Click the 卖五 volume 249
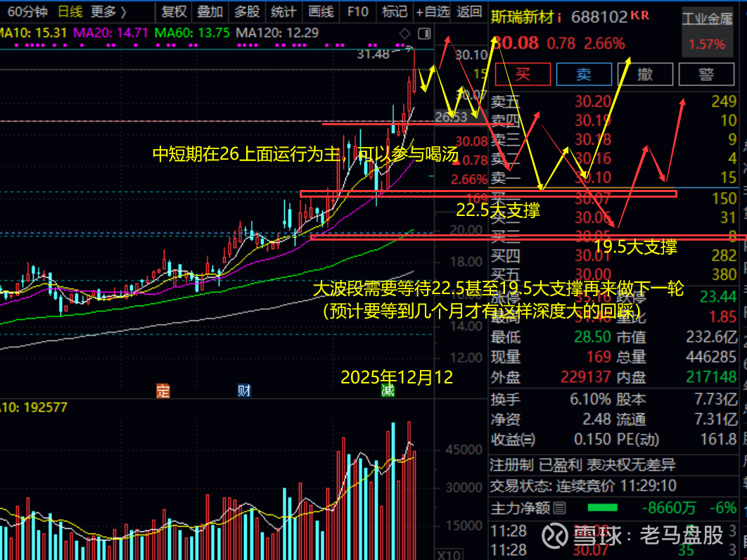Screen dimensions: 747x560 pyautogui.click(x=724, y=101)
